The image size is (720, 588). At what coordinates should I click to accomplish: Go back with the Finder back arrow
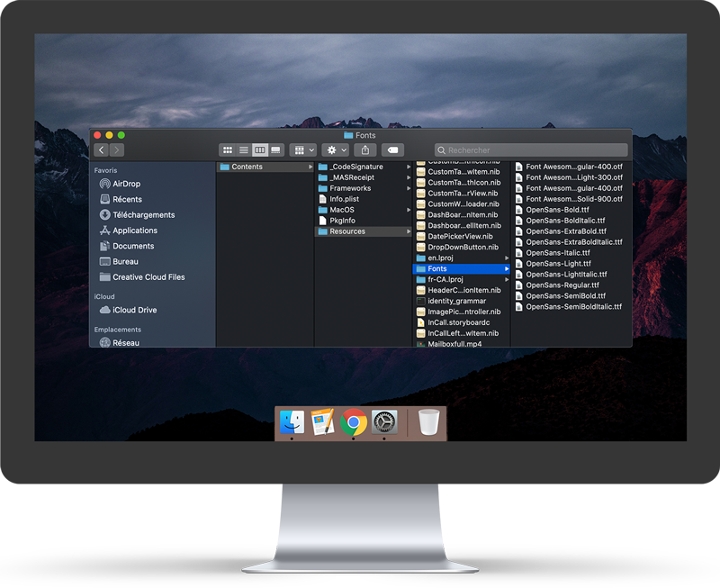[x=101, y=149]
